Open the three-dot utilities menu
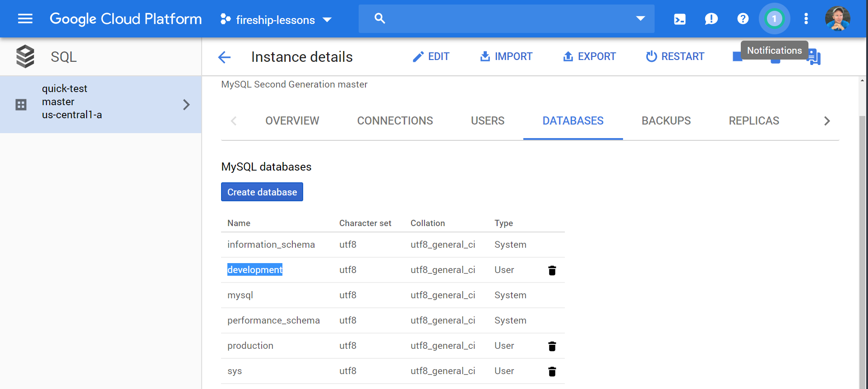Viewport: 868px width, 389px height. click(x=806, y=19)
